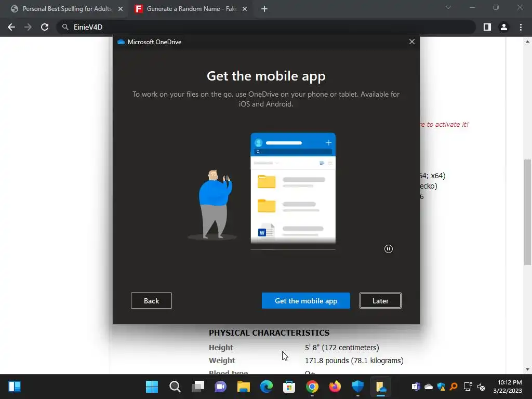Click scrollbar down arrow
This screenshot has width=532, height=399.
[x=527, y=369]
